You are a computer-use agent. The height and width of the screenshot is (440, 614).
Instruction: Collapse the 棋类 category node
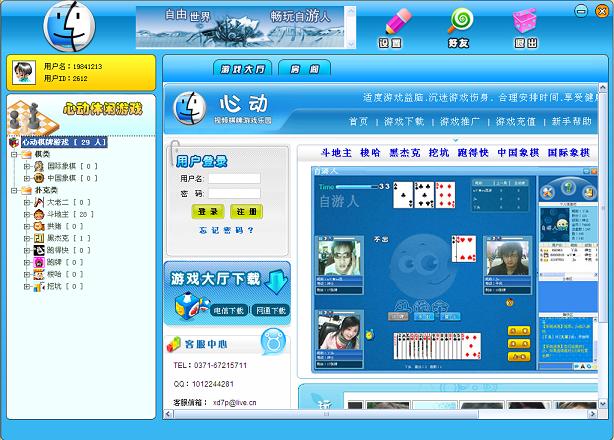pos(14,154)
